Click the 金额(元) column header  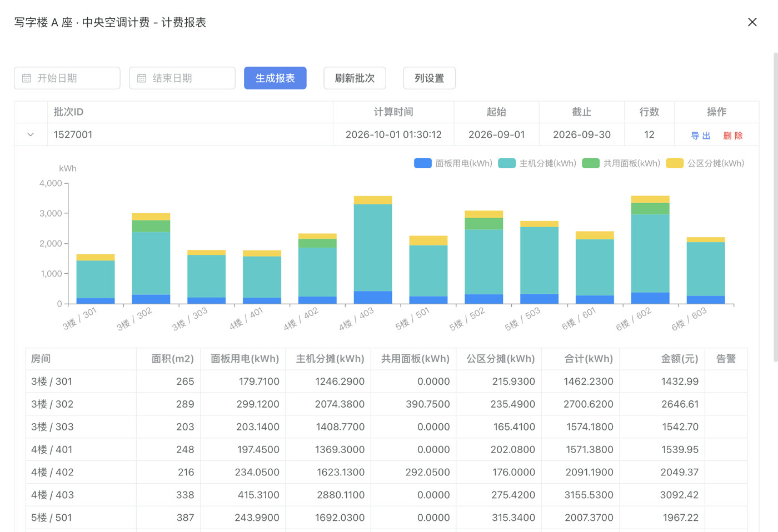click(662, 359)
